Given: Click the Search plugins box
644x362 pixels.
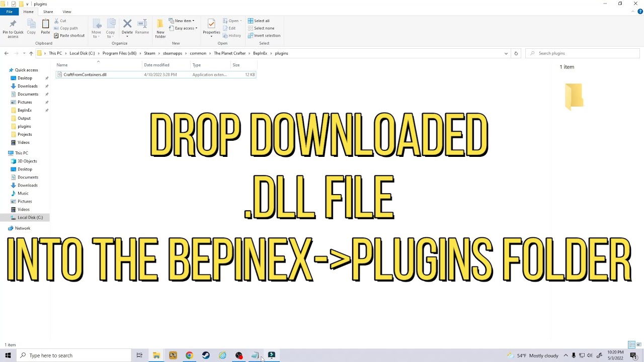Looking at the screenshot, I should coord(582,53).
